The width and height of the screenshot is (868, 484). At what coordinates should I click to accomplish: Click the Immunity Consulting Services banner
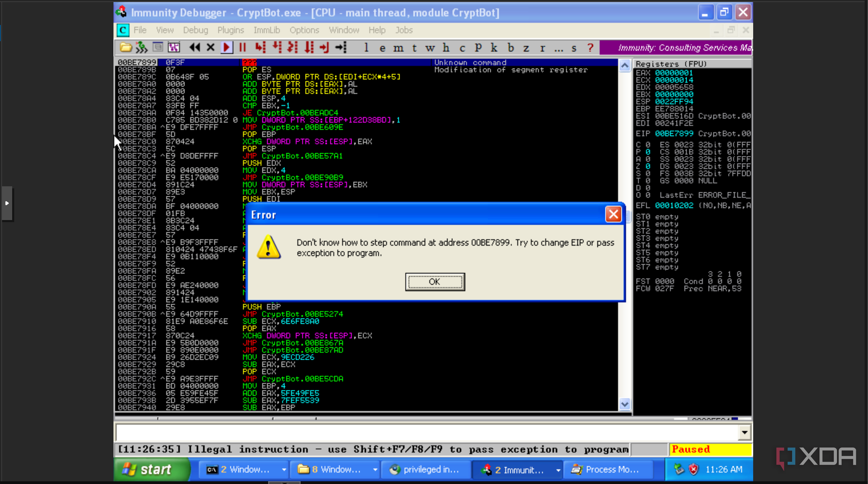(x=676, y=48)
